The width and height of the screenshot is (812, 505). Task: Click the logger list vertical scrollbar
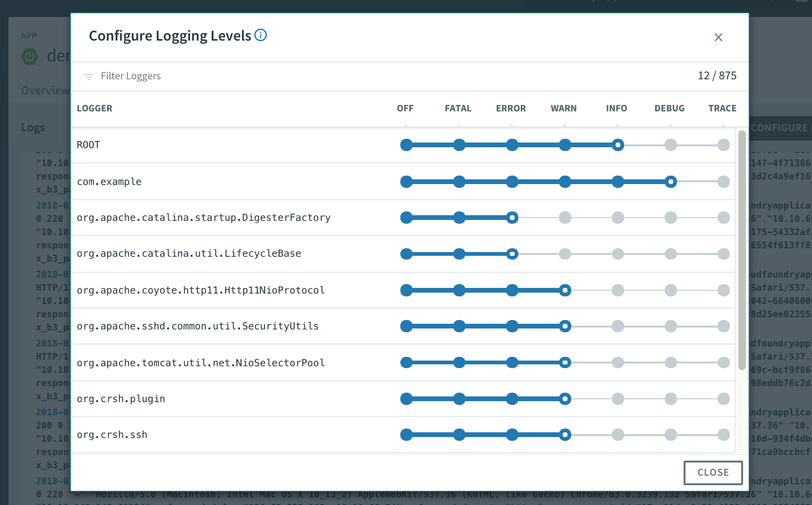pyautogui.click(x=742, y=250)
